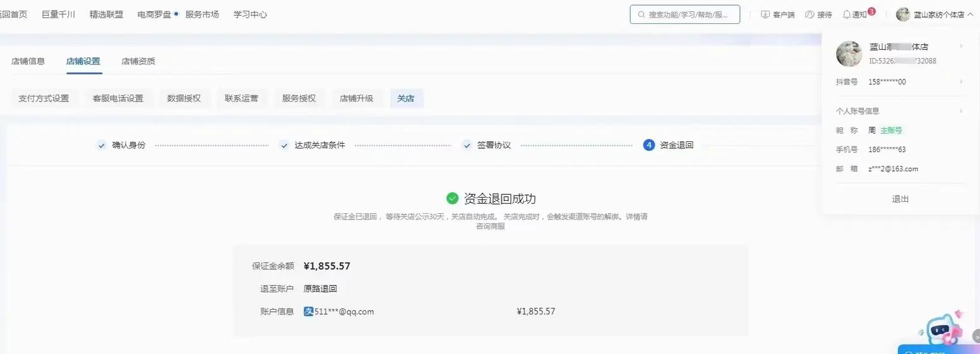
Task: Click large profile avatar in account panel
Action: coord(849,54)
